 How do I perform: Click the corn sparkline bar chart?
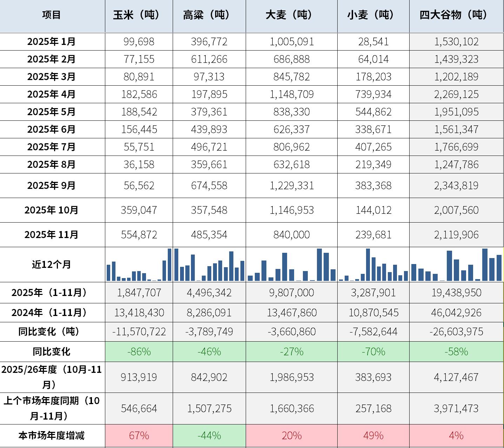coord(139,265)
